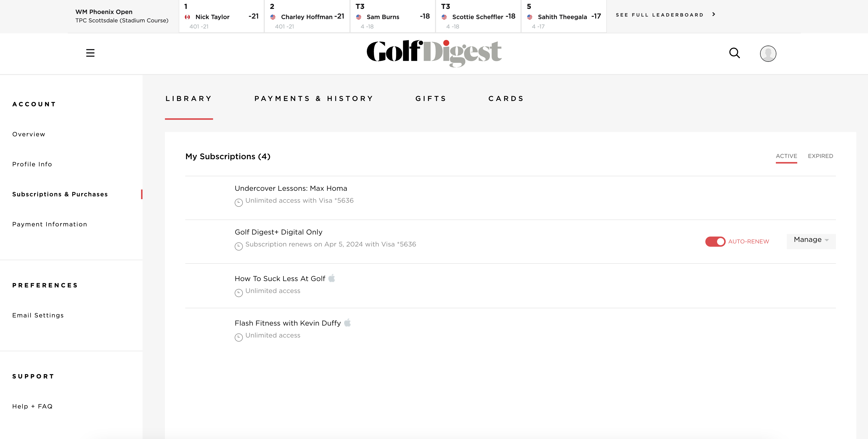
Task: Click the Apple icon beside How To Suck Less At Golf
Action: 332,278
